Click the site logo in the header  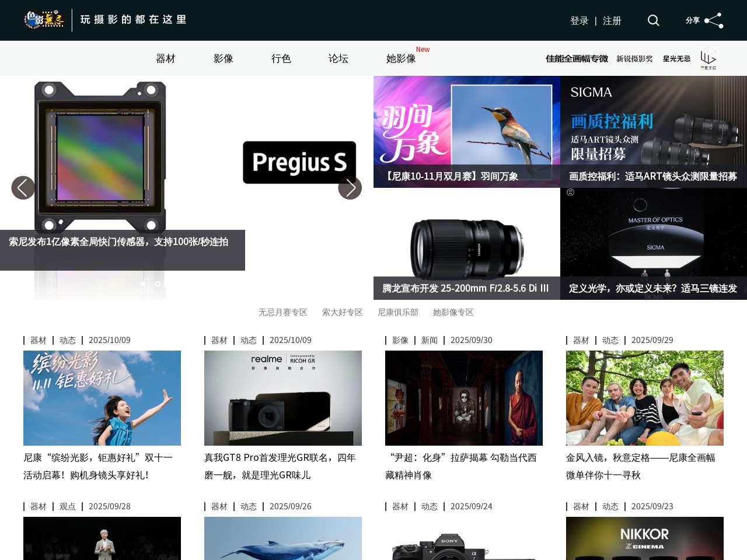pos(44,20)
